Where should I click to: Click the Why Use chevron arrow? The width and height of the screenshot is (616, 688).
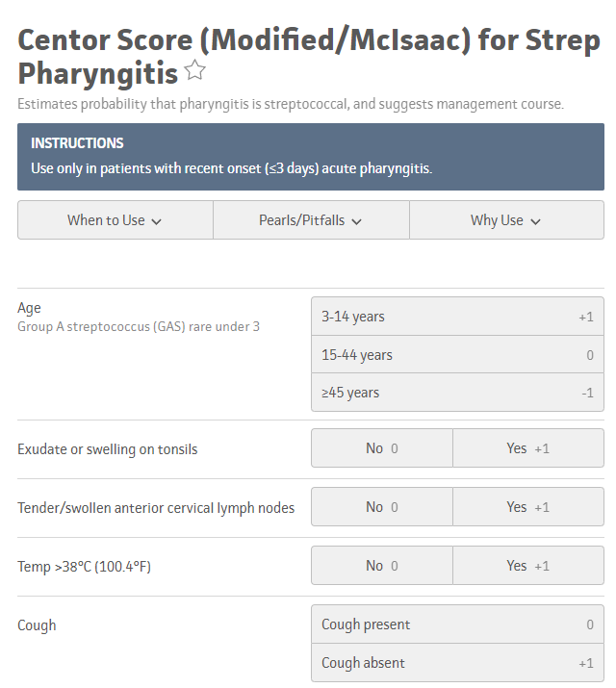[536, 221]
